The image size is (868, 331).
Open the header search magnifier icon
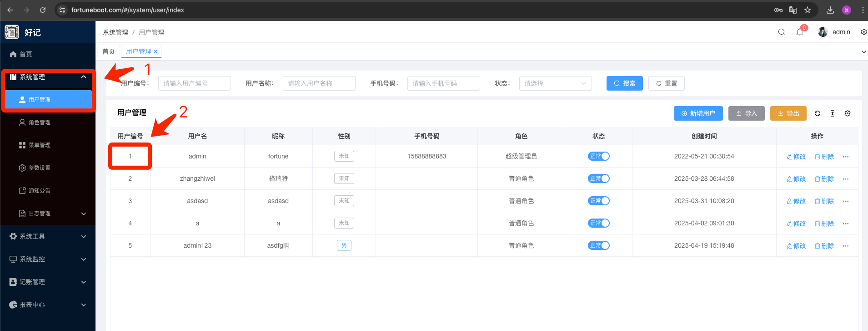point(781,32)
